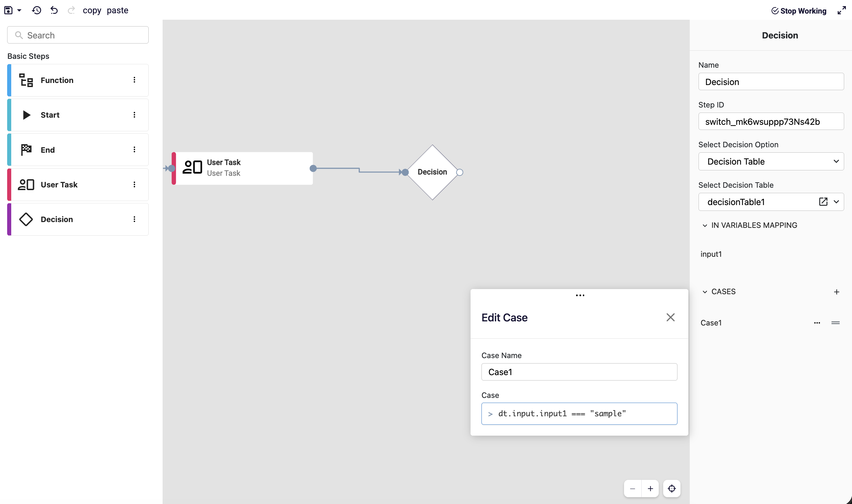Open Select Decision Option dropdown
The width and height of the screenshot is (852, 504).
[x=771, y=162]
